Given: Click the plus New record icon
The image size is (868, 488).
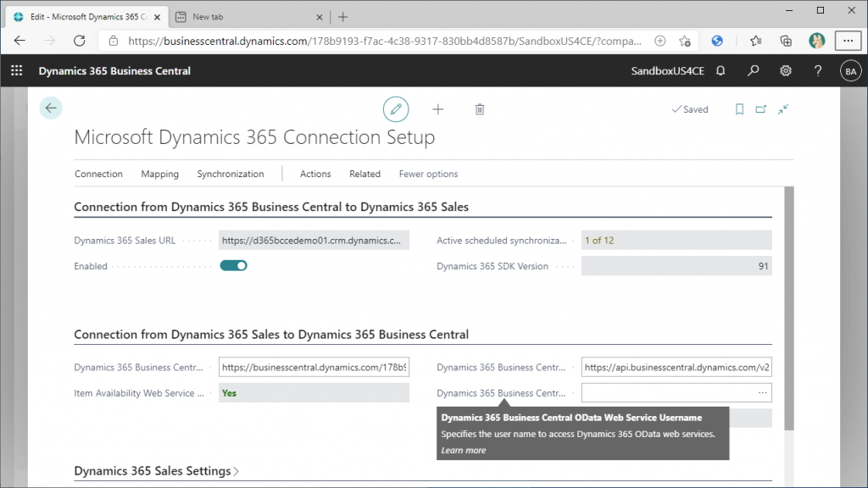Looking at the screenshot, I should (438, 109).
